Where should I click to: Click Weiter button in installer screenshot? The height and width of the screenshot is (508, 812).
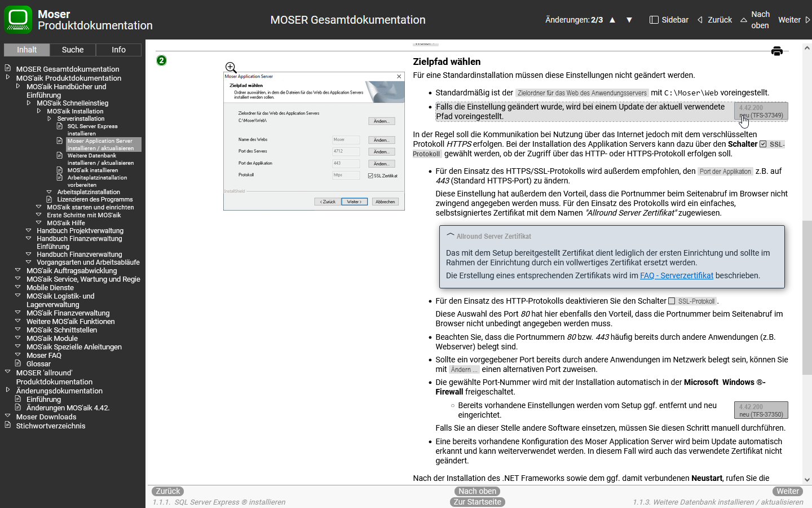355,202
